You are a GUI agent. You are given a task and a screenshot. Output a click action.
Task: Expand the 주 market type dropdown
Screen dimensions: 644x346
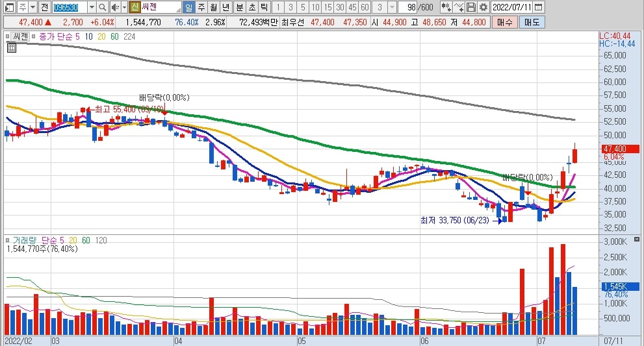coord(33,7)
